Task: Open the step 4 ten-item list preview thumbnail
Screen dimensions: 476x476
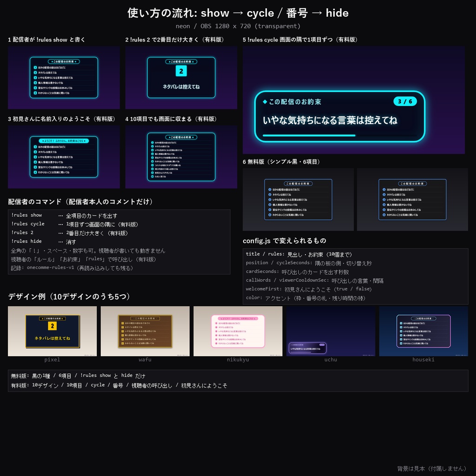Action: (181, 157)
